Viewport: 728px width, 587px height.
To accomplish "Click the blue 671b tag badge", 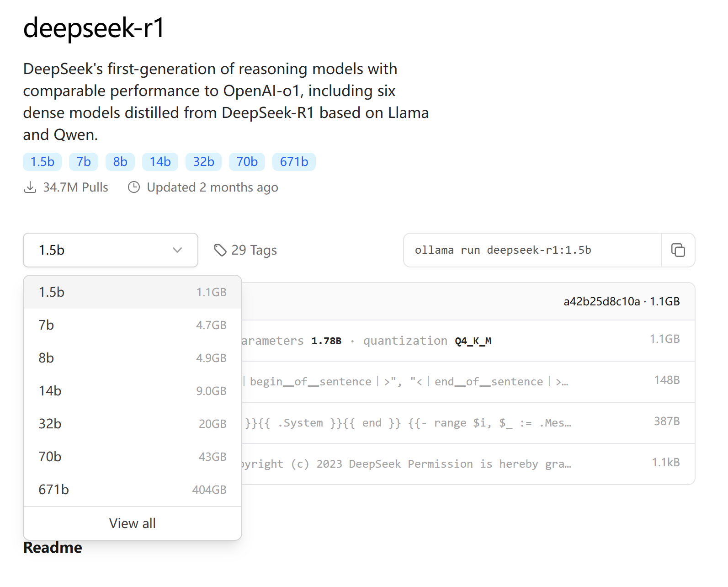I will pyautogui.click(x=294, y=162).
